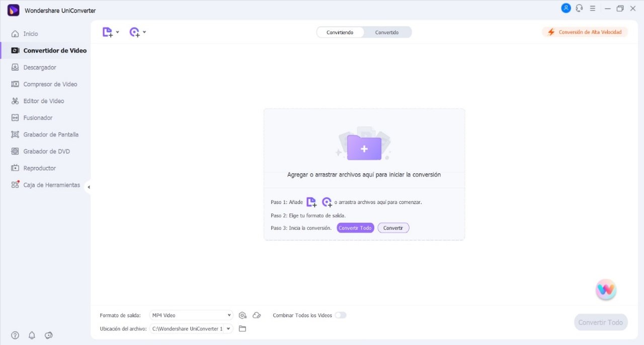Click the support headset icon

click(x=580, y=9)
